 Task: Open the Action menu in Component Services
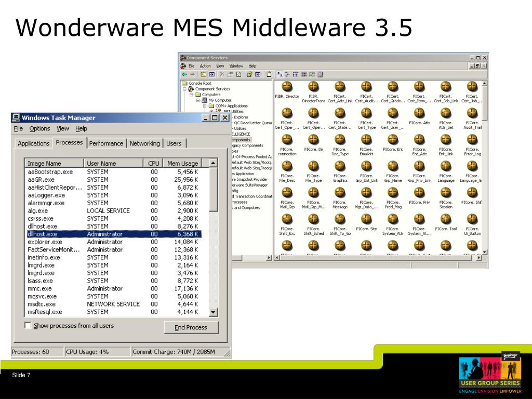(205, 66)
